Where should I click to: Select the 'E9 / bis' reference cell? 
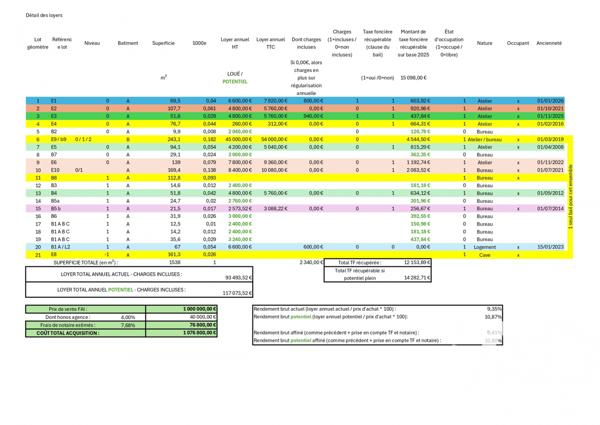pyautogui.click(x=61, y=139)
